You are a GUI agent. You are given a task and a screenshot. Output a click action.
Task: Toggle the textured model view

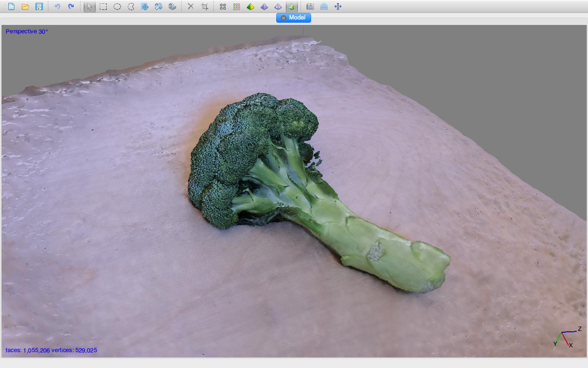[292, 6]
